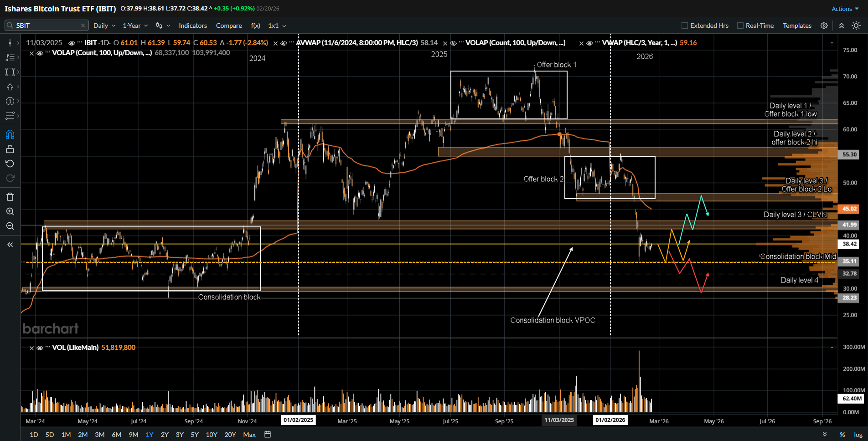This screenshot has width=868, height=441.
Task: Open VWAP options ellipsis menu
Action: [x=597, y=43]
